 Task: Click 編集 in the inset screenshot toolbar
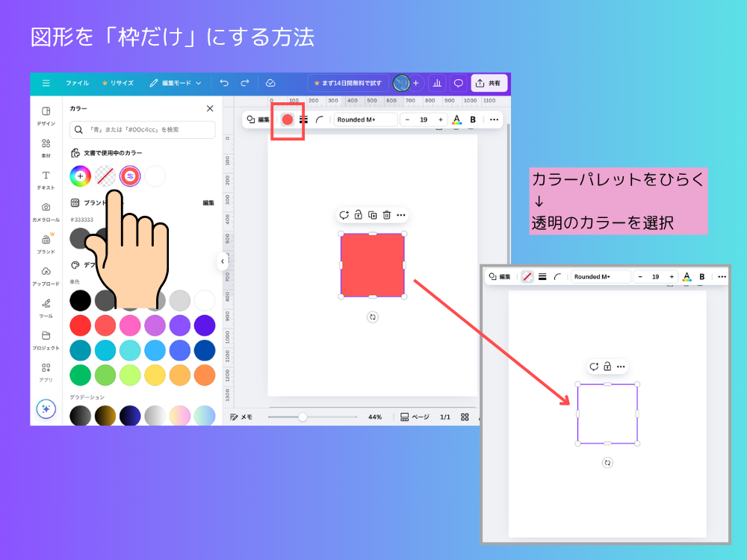point(500,277)
